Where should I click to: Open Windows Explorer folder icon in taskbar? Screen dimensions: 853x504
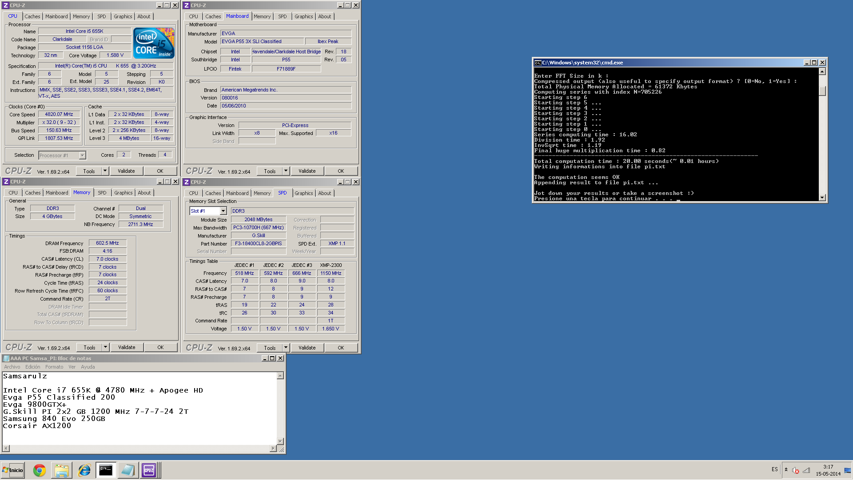62,470
